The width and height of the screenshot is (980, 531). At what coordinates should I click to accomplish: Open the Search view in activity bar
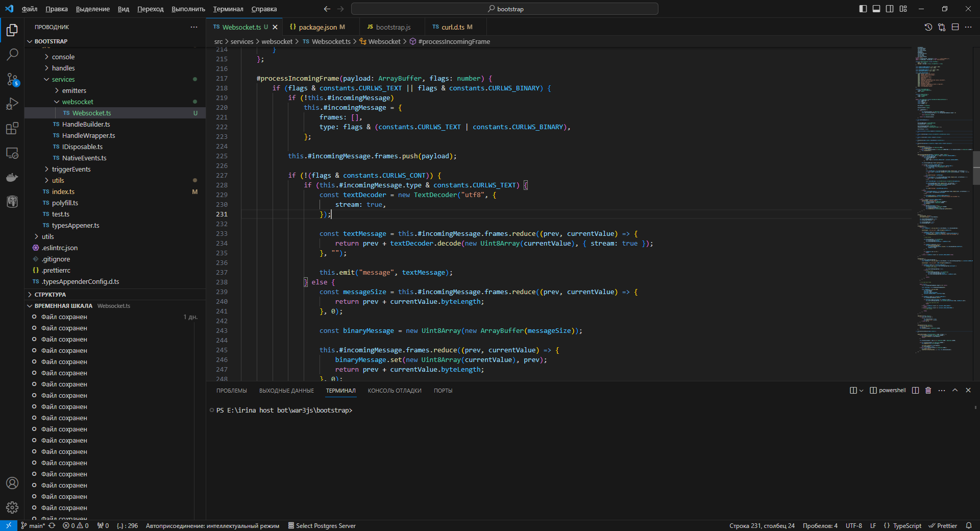tap(12, 54)
